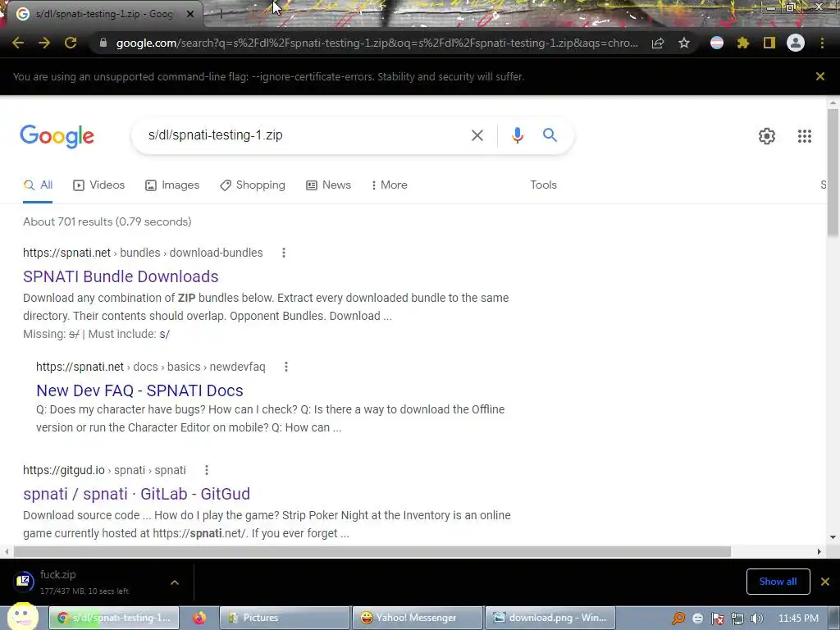The image size is (840, 630).
Task: Open options for gitgud.io result
Action: point(206,470)
